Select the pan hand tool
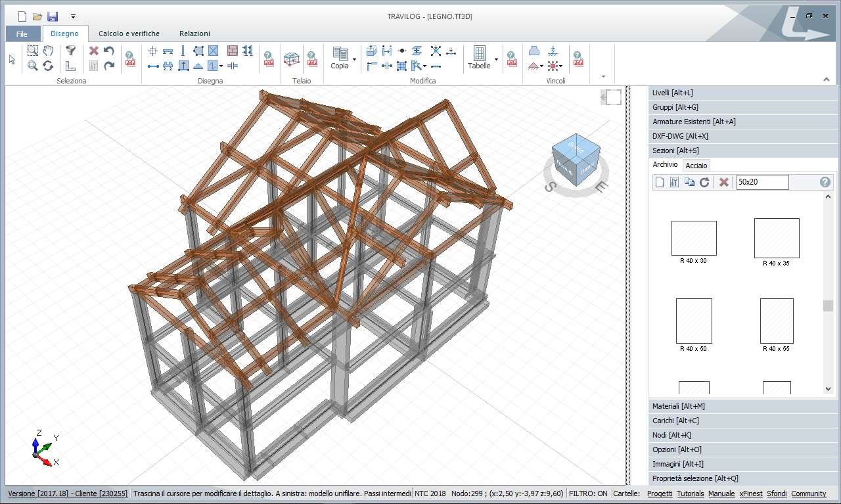The image size is (841, 504). [48, 51]
